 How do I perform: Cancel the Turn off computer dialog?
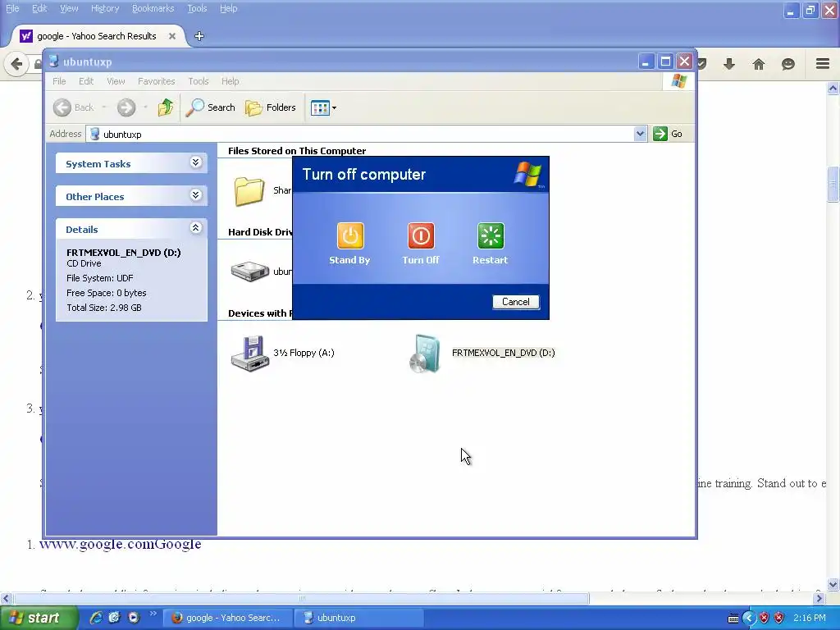pos(516,302)
